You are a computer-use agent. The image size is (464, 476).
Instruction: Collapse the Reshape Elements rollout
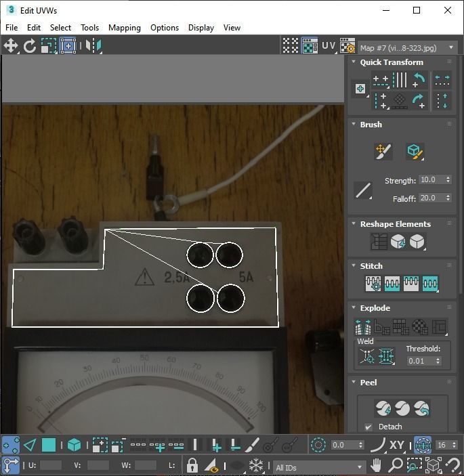click(354, 223)
